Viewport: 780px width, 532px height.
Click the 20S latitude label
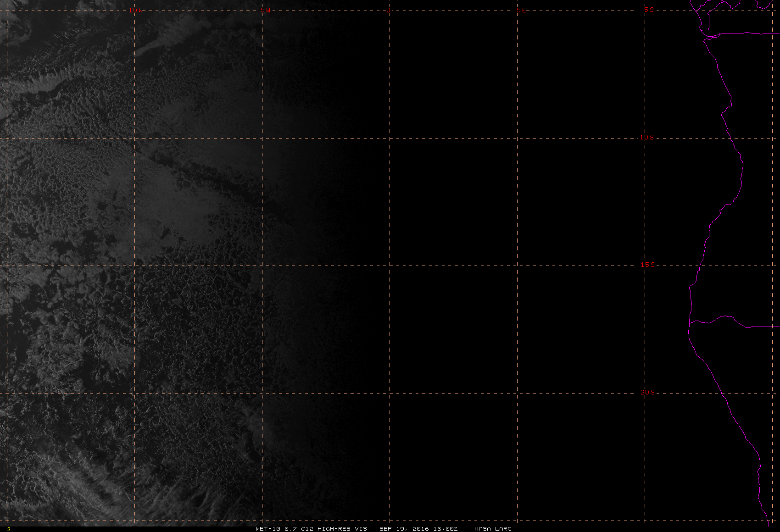click(x=647, y=392)
